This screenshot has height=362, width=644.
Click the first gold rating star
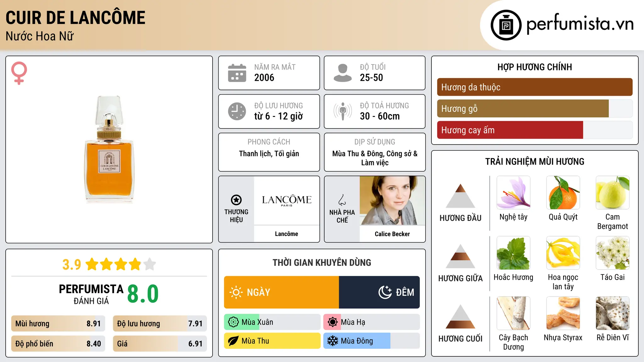(x=92, y=264)
